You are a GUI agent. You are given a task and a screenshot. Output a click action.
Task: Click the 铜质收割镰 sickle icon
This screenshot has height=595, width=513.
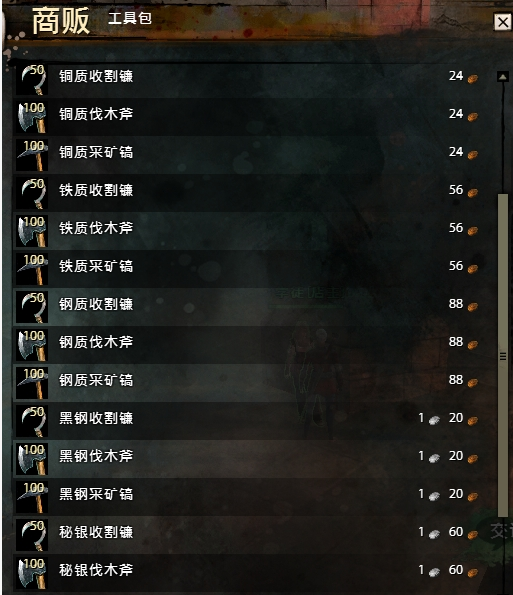[32, 79]
